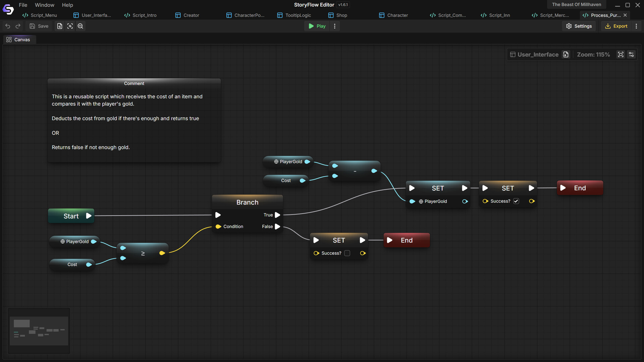This screenshot has height=362, width=644.
Task: Open the Help menu
Action: (x=67, y=5)
